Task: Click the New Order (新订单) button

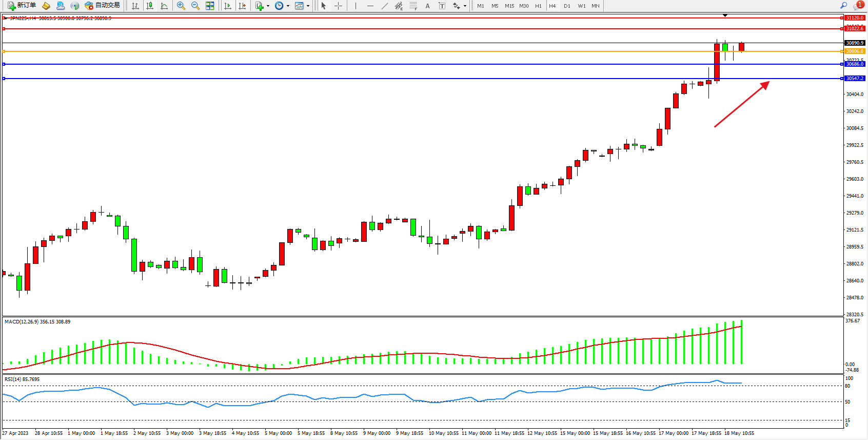Action: pos(22,6)
